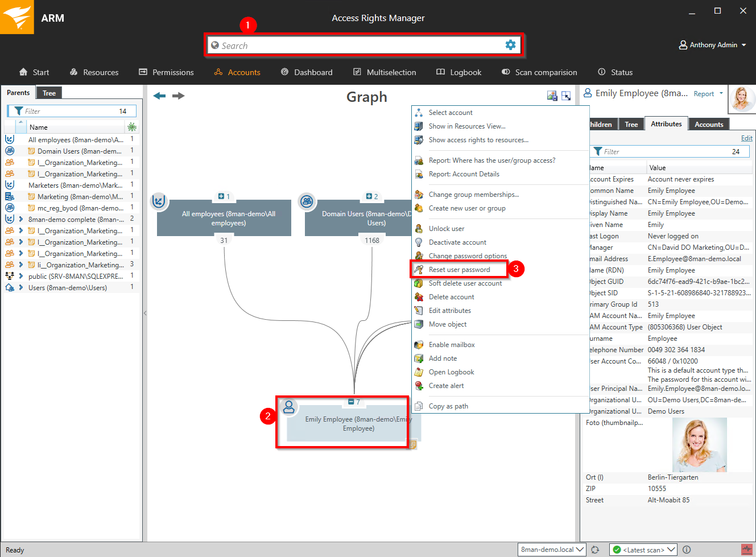Click the info icon in status bar
The height and width of the screenshot is (557, 756).
click(x=687, y=550)
